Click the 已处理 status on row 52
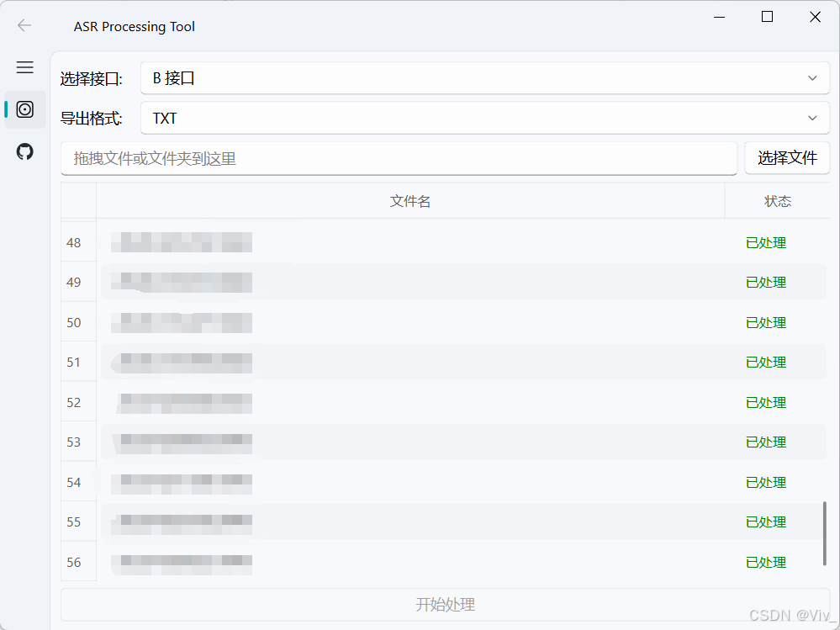This screenshot has height=630, width=840. [765, 402]
